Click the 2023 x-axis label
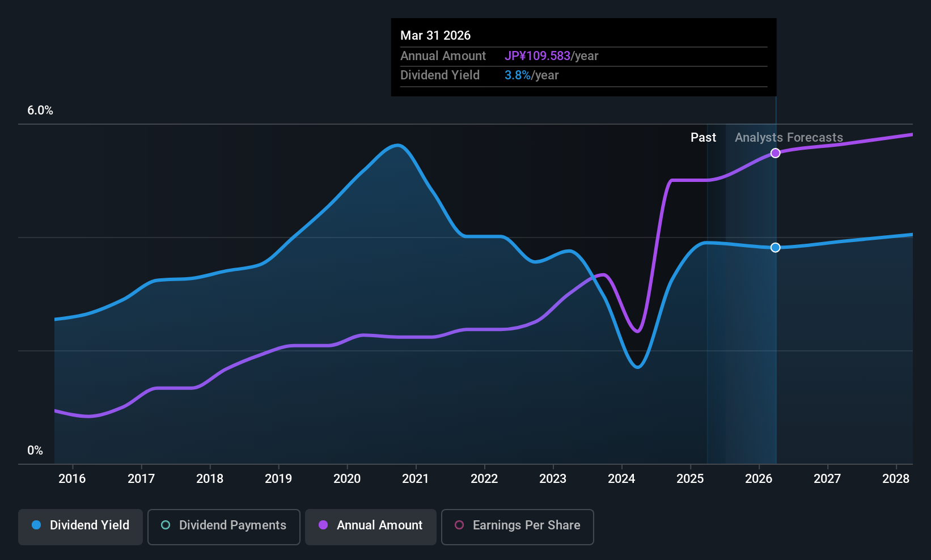Screen dimensions: 931x560 pos(553,479)
